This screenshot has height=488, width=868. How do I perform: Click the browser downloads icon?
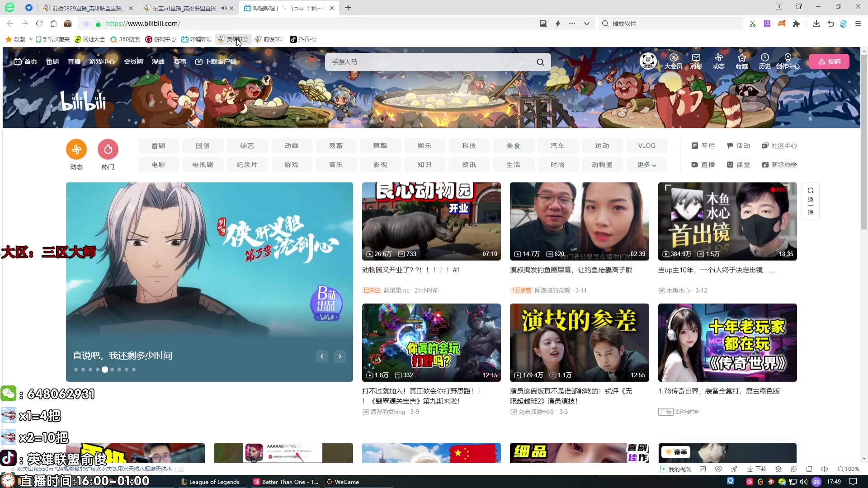point(816,23)
